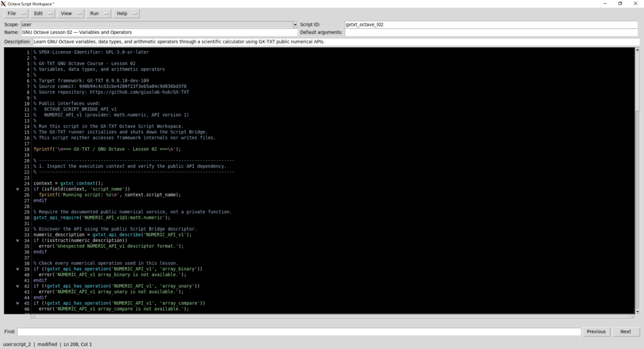Screen dimensions: 644x349
Task: Collapse the code fold at line 39
Action: [x=17, y=269]
